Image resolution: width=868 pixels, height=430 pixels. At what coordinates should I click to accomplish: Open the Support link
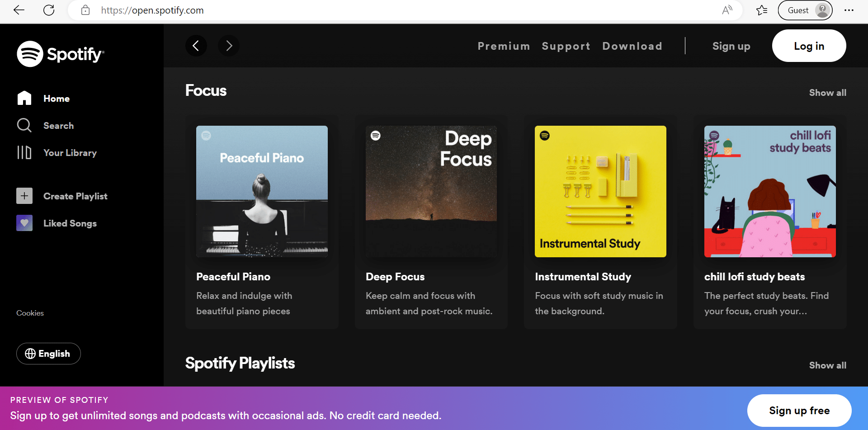[x=566, y=46]
